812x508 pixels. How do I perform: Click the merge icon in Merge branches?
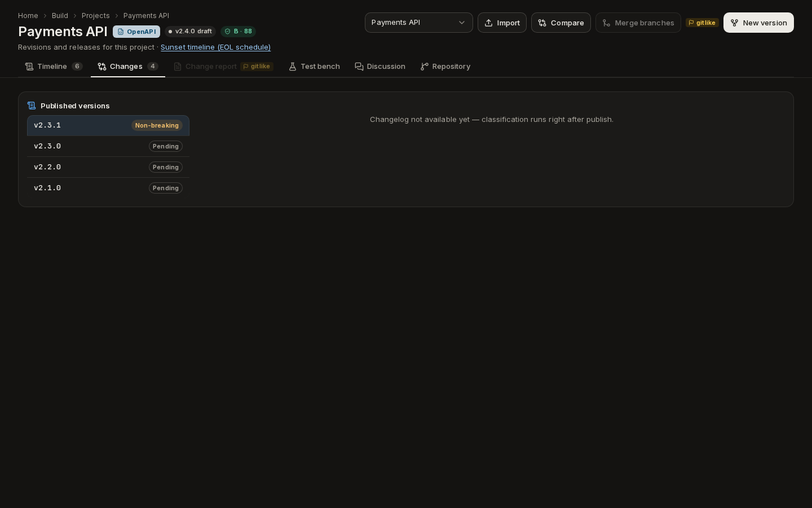tap(607, 23)
